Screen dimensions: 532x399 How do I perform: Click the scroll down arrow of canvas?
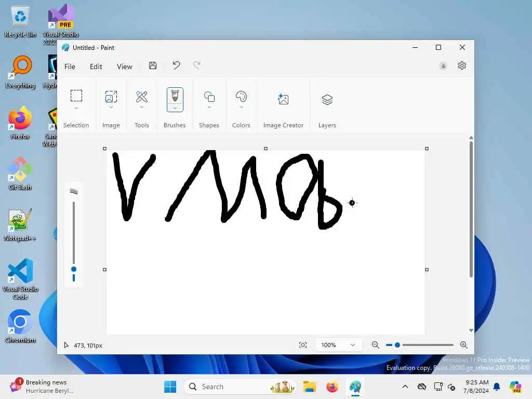[471, 330]
